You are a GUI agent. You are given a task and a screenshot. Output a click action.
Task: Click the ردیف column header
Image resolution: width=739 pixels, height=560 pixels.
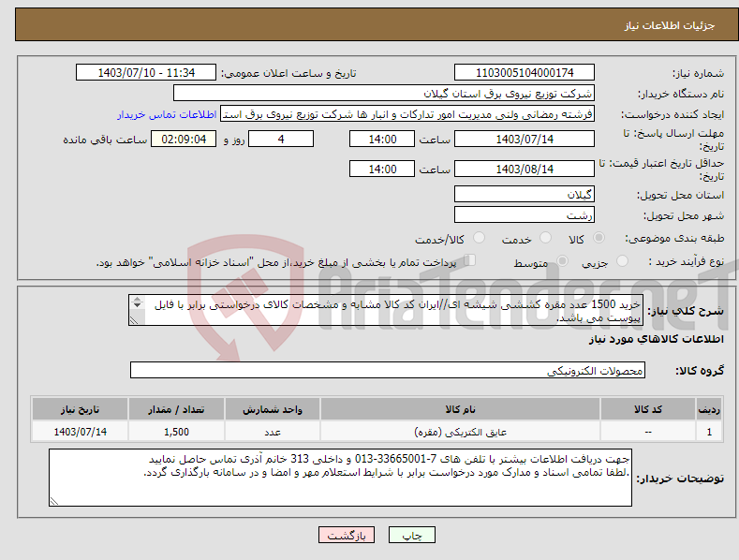(x=709, y=409)
